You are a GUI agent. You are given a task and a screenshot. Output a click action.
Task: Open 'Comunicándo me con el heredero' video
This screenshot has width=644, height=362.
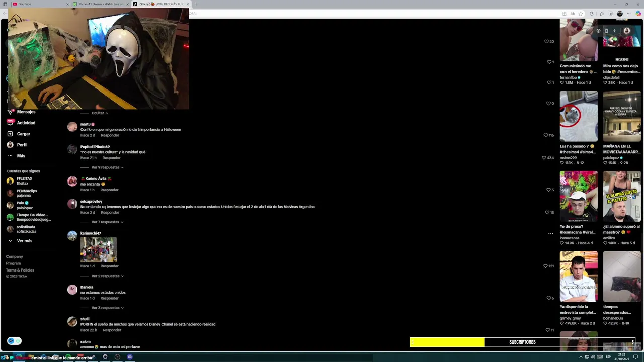point(579,40)
